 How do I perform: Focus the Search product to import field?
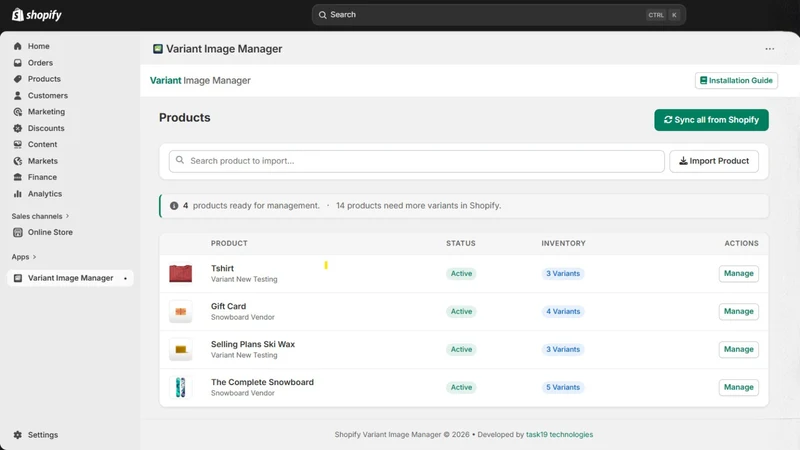tap(416, 161)
